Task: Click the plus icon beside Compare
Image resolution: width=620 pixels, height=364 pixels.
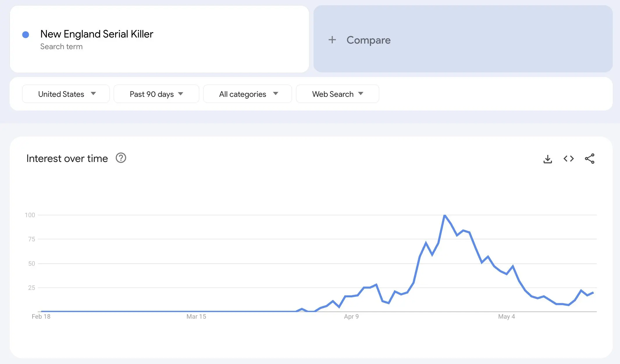Action: [332, 40]
